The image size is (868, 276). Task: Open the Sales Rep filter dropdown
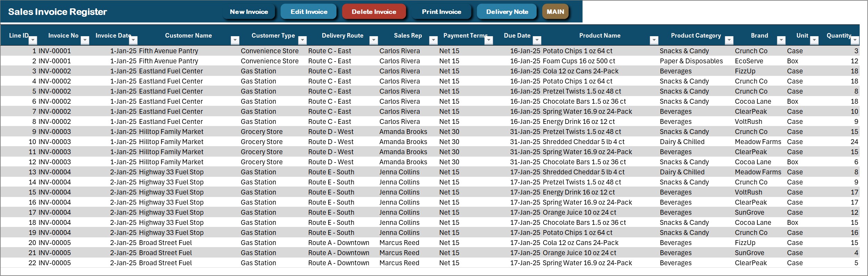pos(433,40)
